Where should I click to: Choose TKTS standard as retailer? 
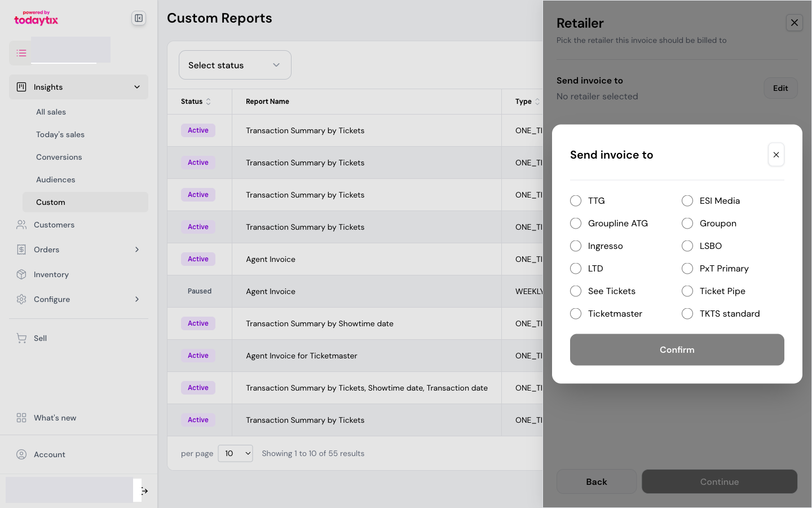[x=687, y=314]
